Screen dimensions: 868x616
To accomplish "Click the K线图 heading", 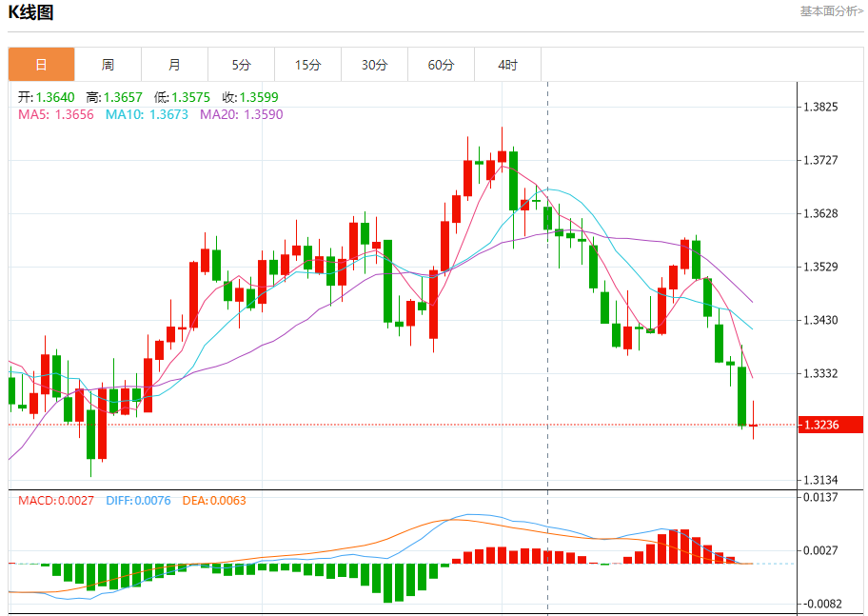I will tap(31, 12).
